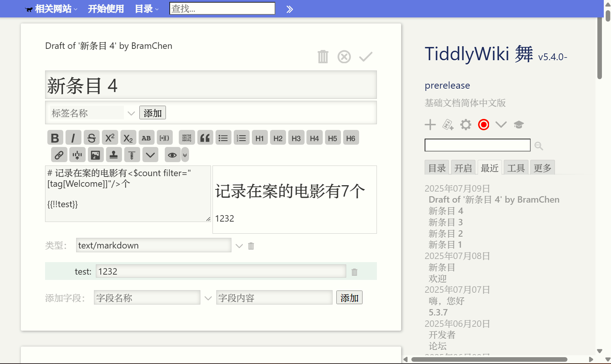Apply heading level H2
The width and height of the screenshot is (611, 364).
(x=278, y=138)
